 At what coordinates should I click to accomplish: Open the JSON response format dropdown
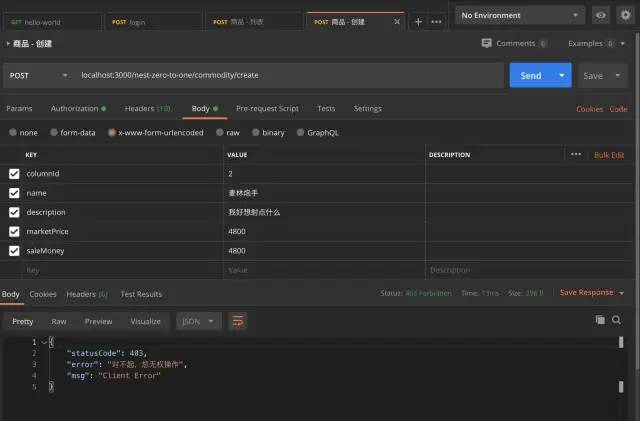[199, 321]
